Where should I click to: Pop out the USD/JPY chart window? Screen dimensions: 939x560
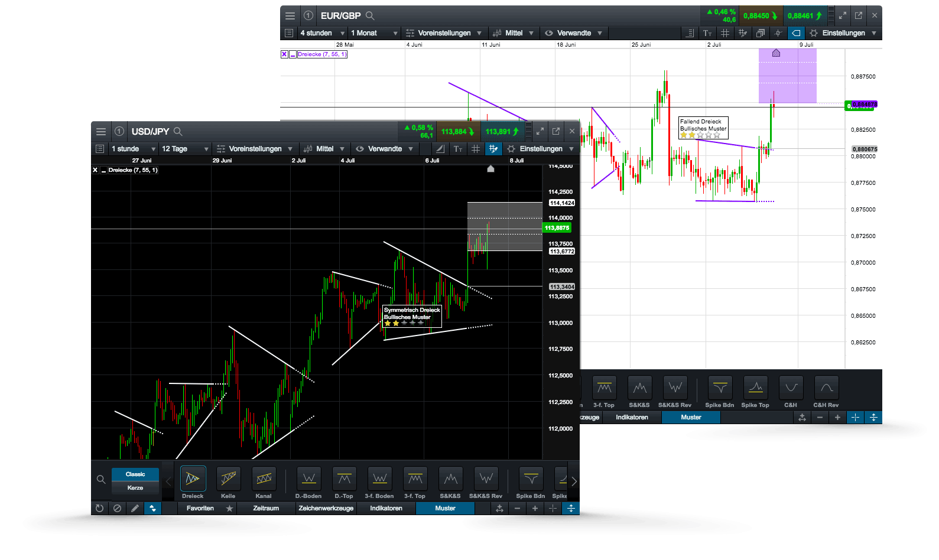coord(555,131)
